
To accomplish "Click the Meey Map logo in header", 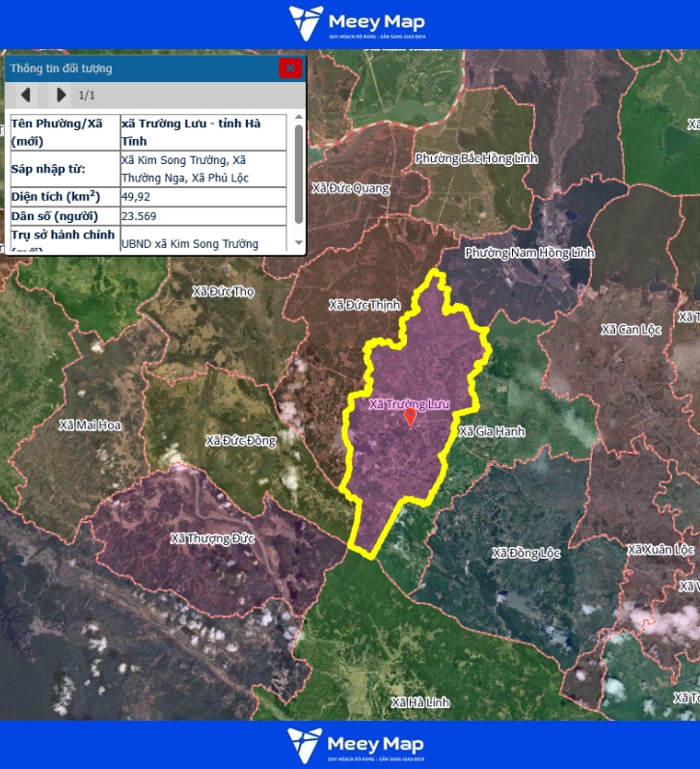I will coord(356,23).
